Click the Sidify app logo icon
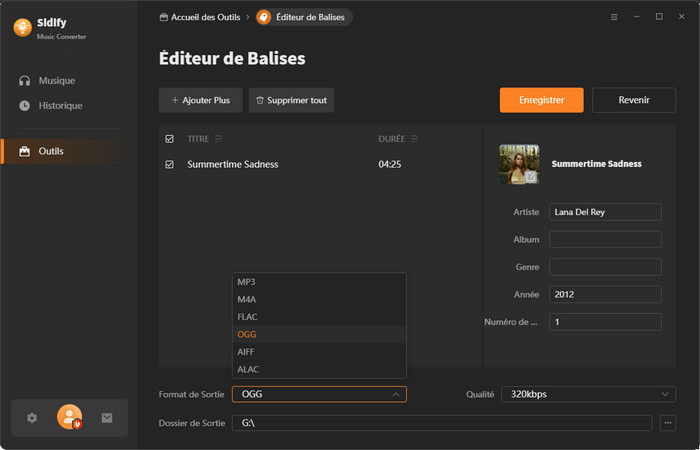Viewport: 700px width, 450px height. click(x=22, y=28)
